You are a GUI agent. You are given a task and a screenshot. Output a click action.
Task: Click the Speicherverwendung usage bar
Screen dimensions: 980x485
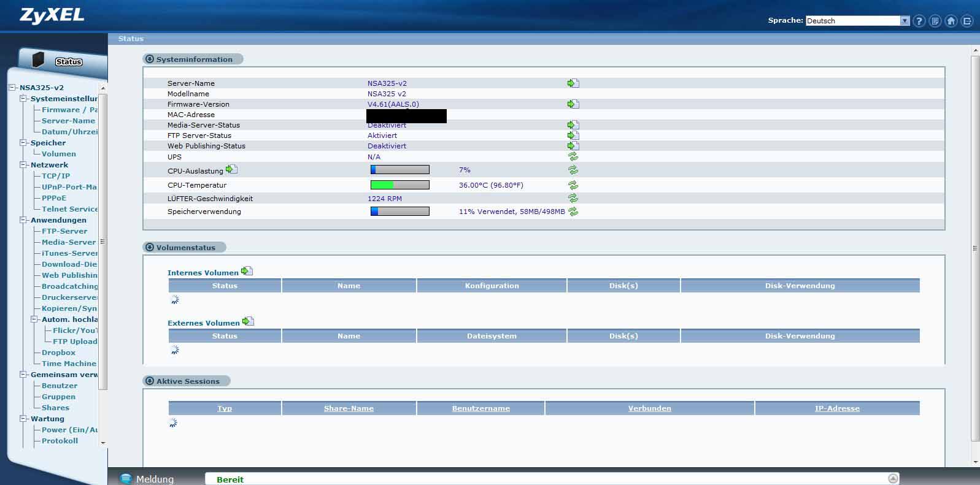click(x=400, y=211)
